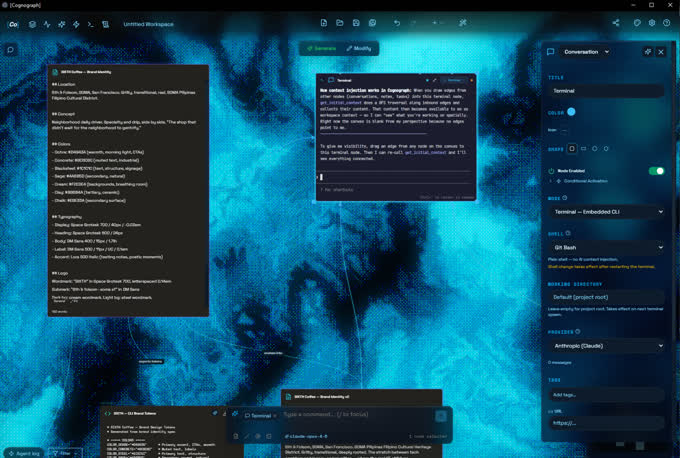This screenshot has height=458, width=680.
Task: Click the Mode info help icon
Action: pos(565,198)
